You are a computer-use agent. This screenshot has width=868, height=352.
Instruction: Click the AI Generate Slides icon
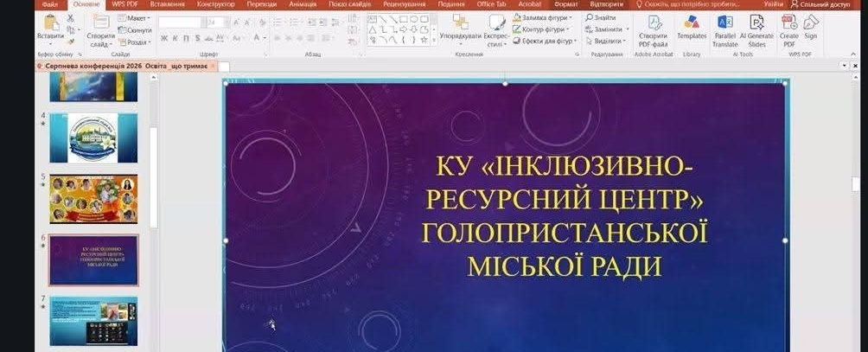(756, 22)
